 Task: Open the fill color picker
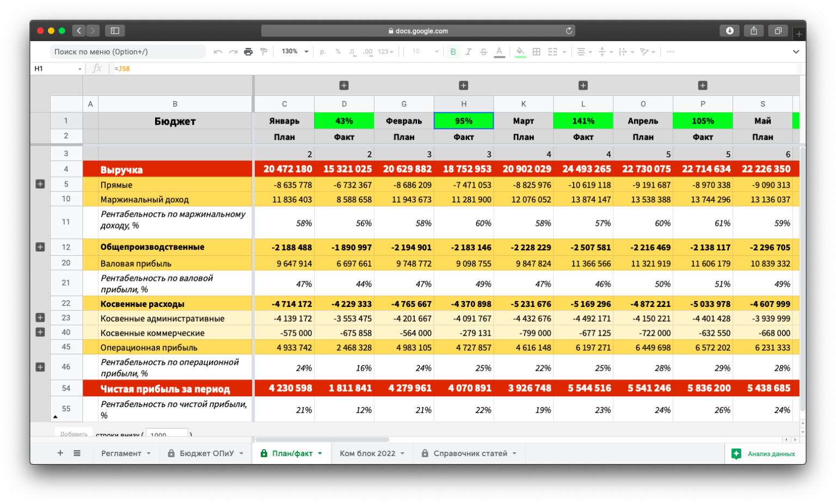point(520,52)
